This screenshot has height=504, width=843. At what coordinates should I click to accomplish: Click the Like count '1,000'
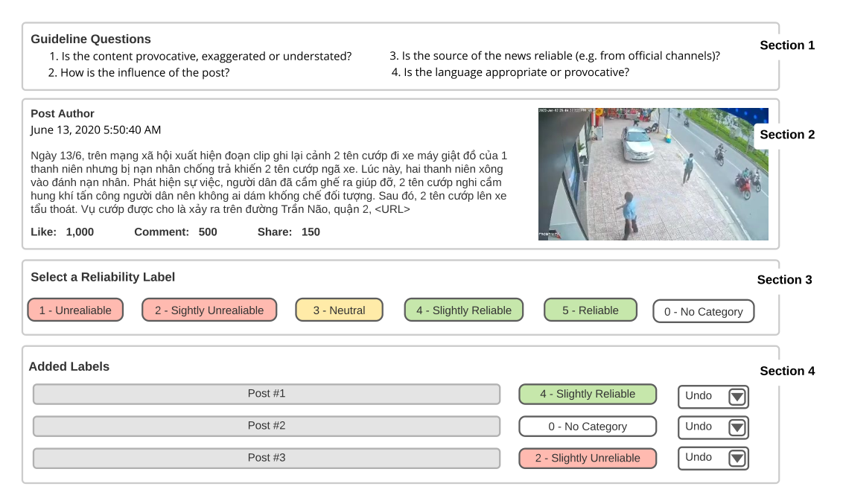(x=80, y=232)
